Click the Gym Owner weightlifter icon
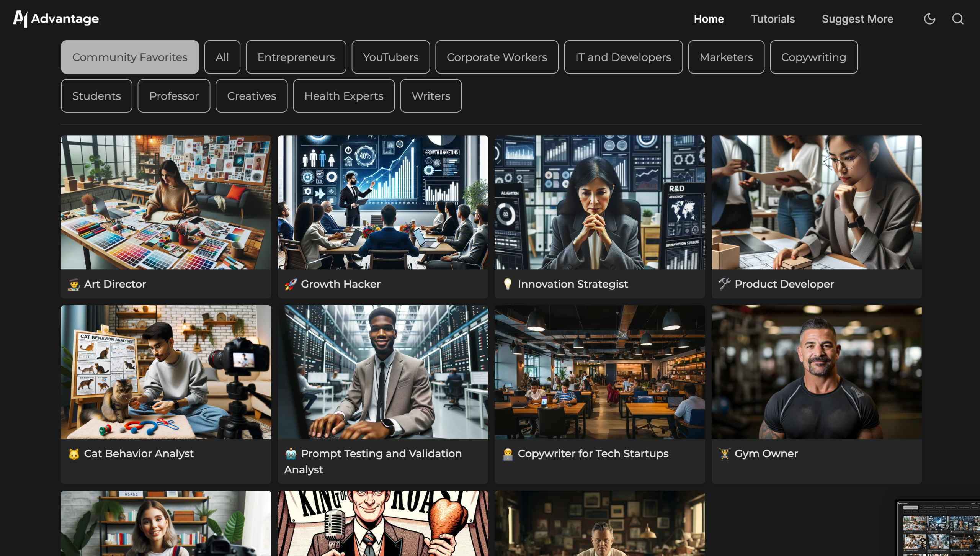The height and width of the screenshot is (556, 980). (x=724, y=454)
